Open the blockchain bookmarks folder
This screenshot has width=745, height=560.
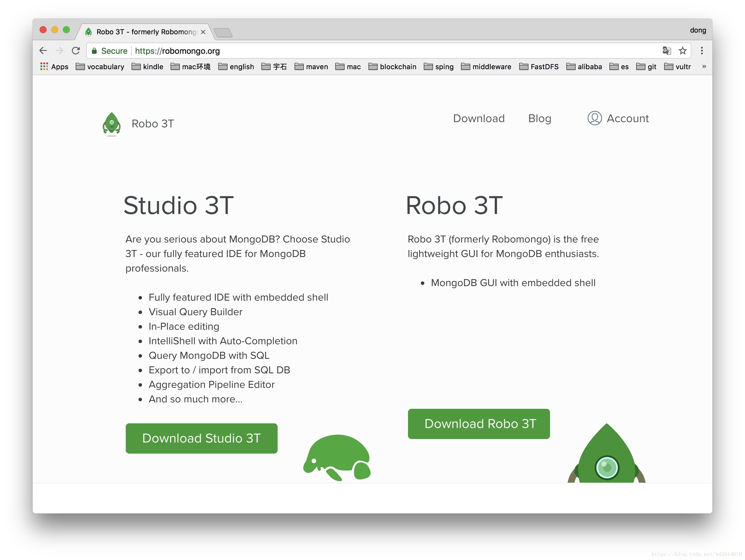tap(392, 67)
